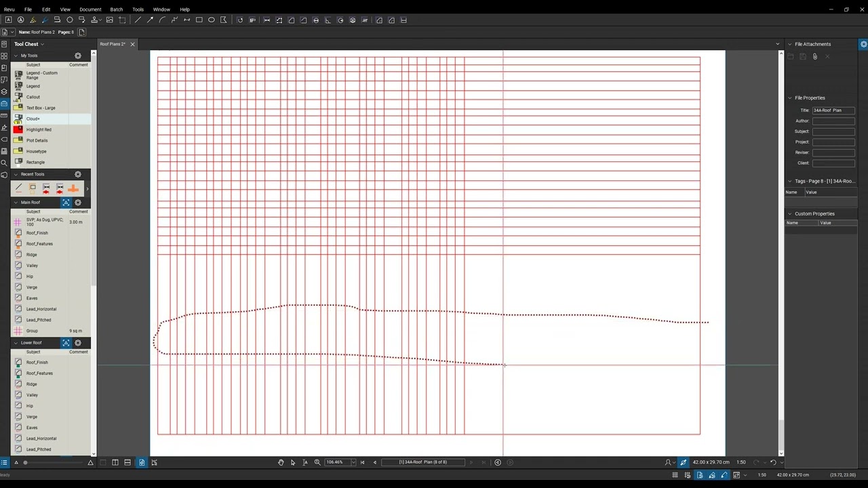Toggle split view vertical

click(115, 462)
